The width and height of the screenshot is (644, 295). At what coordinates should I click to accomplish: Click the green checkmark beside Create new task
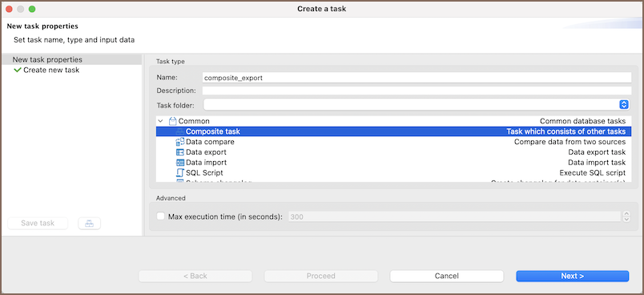(18, 71)
